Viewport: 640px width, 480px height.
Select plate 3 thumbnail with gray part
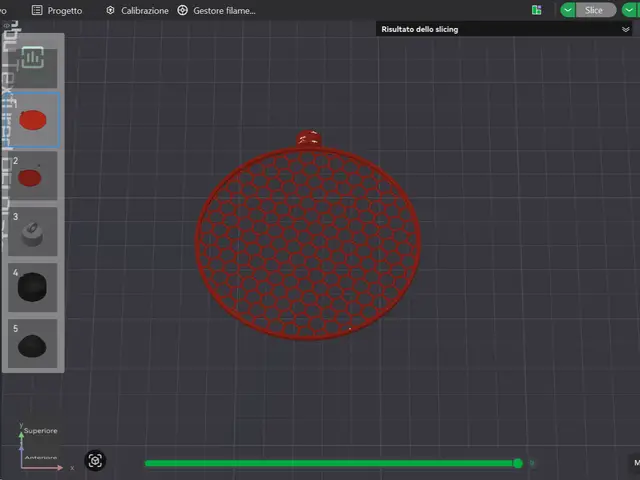coord(33,231)
